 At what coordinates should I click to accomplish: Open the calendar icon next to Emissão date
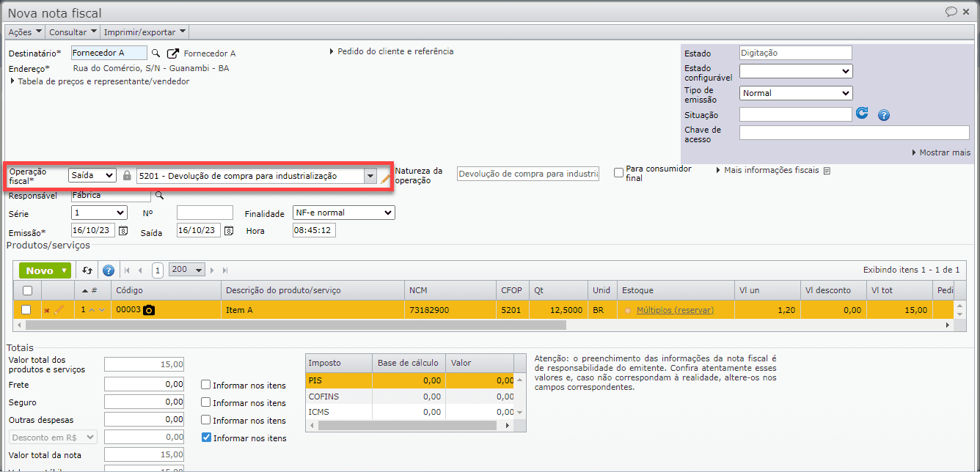click(x=123, y=231)
